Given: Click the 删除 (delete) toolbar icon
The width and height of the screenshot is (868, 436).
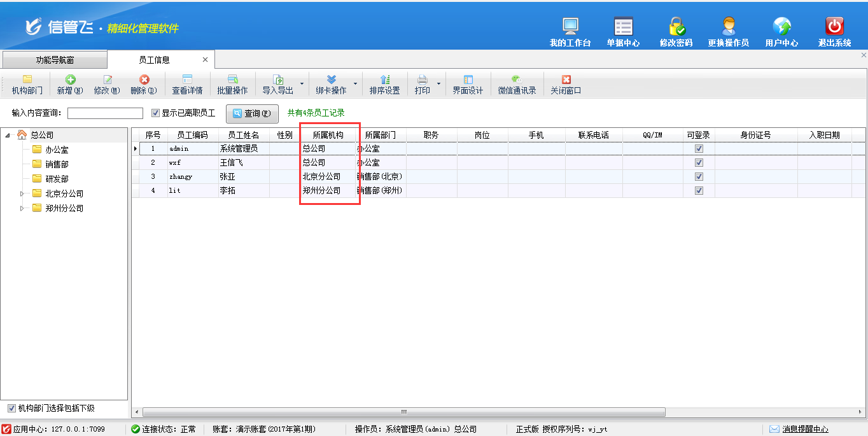Looking at the screenshot, I should [144, 80].
